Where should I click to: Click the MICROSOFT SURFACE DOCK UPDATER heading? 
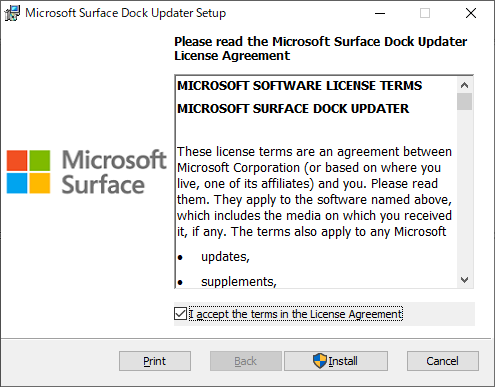pos(293,109)
